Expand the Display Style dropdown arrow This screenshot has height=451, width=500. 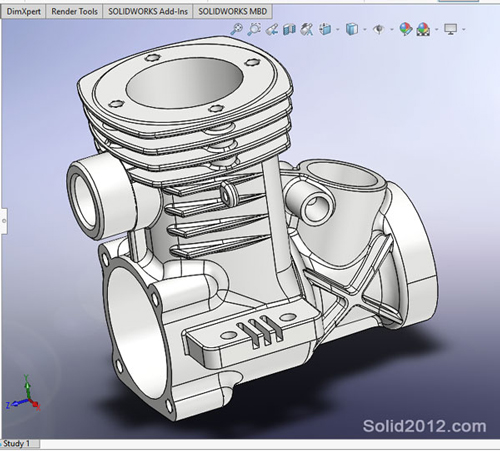pos(364,29)
